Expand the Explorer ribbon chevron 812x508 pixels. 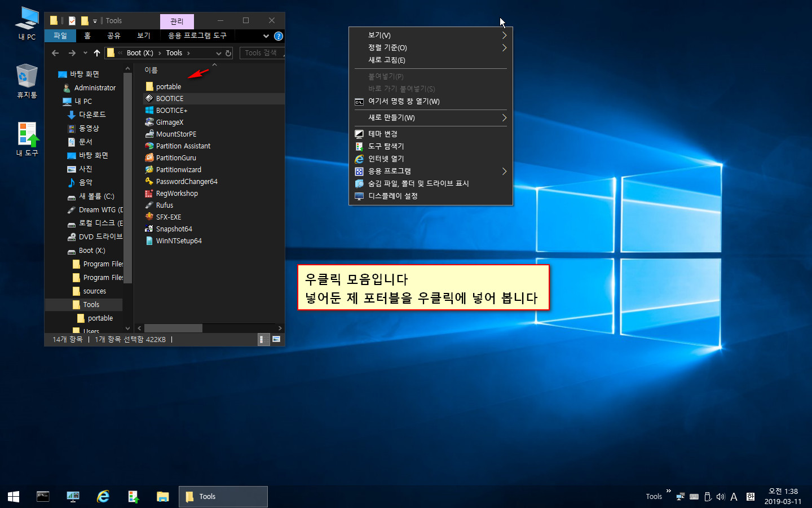click(x=266, y=36)
